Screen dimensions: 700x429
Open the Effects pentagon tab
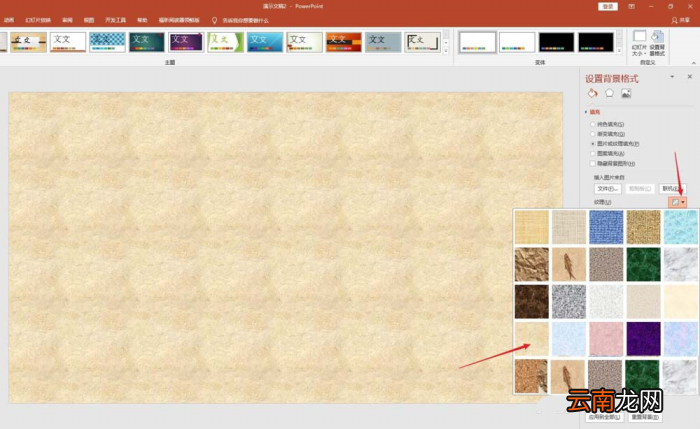pyautogui.click(x=609, y=93)
